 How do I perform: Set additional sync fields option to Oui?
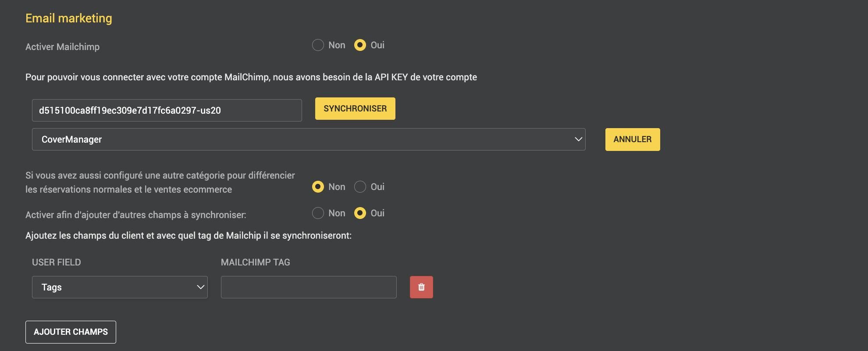pos(360,213)
